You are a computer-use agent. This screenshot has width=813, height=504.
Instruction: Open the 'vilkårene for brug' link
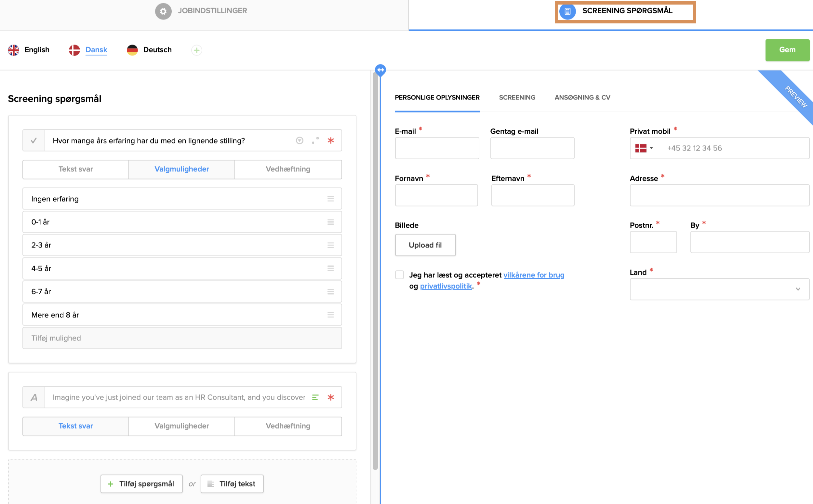533,275
